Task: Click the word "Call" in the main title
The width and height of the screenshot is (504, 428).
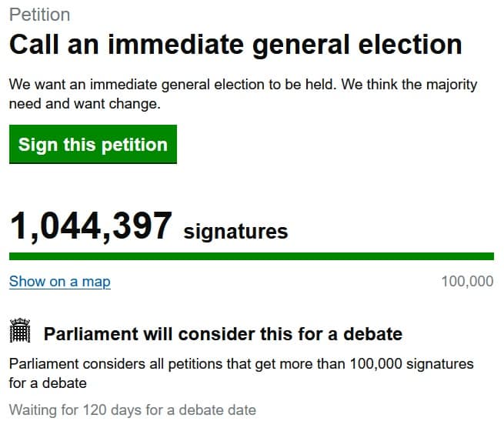Action: click(x=34, y=45)
